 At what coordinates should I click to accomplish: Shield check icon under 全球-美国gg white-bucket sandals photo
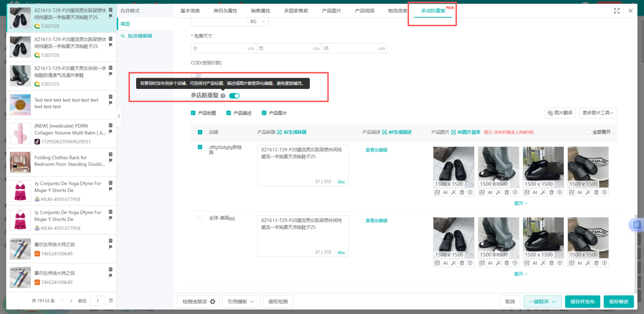604,263
